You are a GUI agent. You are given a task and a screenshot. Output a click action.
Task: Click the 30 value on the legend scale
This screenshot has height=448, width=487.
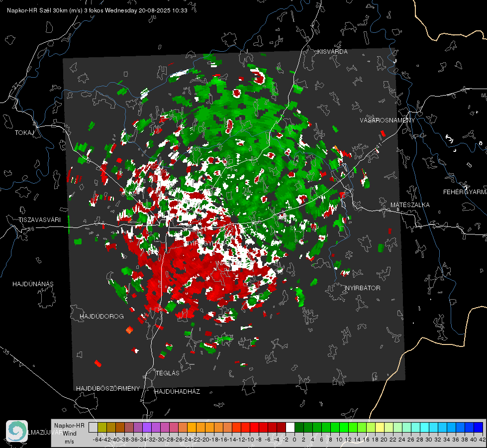tap(429, 440)
